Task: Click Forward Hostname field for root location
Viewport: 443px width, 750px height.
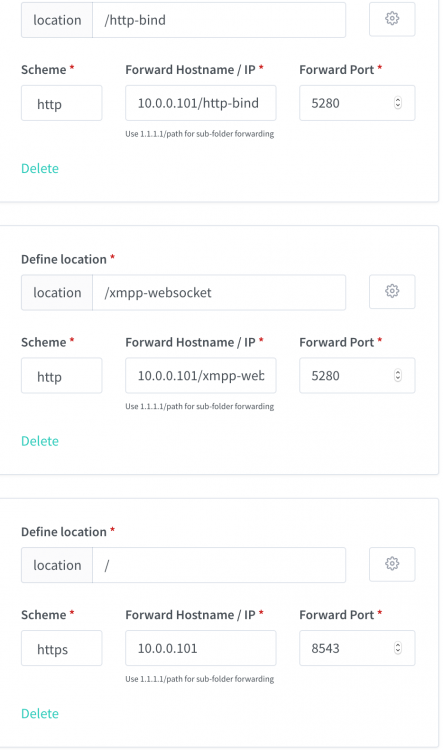Action: (x=200, y=648)
